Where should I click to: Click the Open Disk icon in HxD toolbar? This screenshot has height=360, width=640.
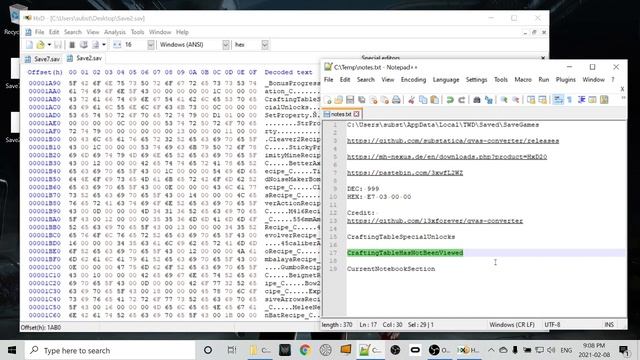(x=84, y=44)
